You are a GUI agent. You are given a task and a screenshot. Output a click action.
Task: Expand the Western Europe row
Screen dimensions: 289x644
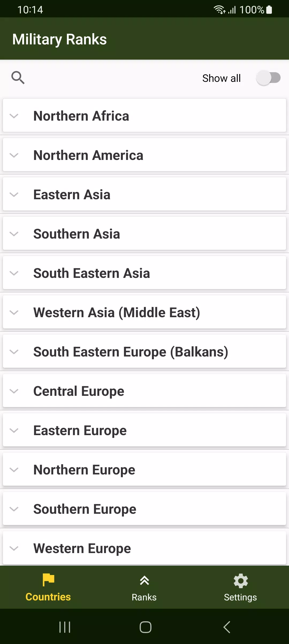coord(144,548)
